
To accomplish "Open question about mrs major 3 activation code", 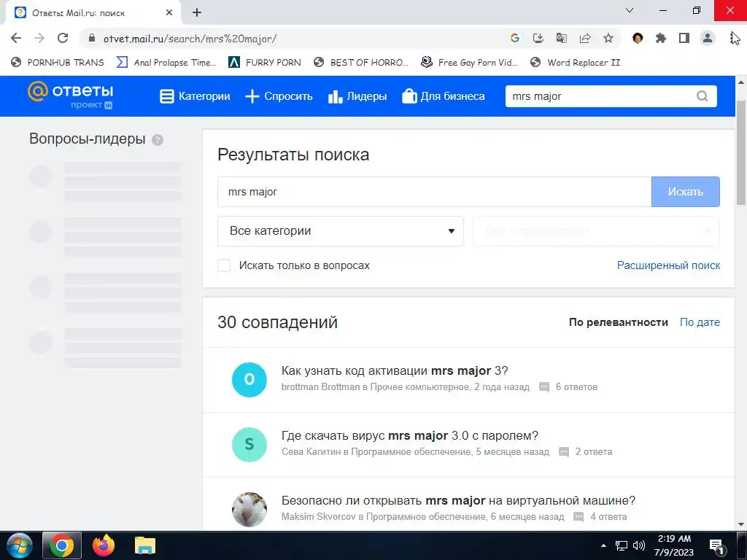I will pos(395,370).
